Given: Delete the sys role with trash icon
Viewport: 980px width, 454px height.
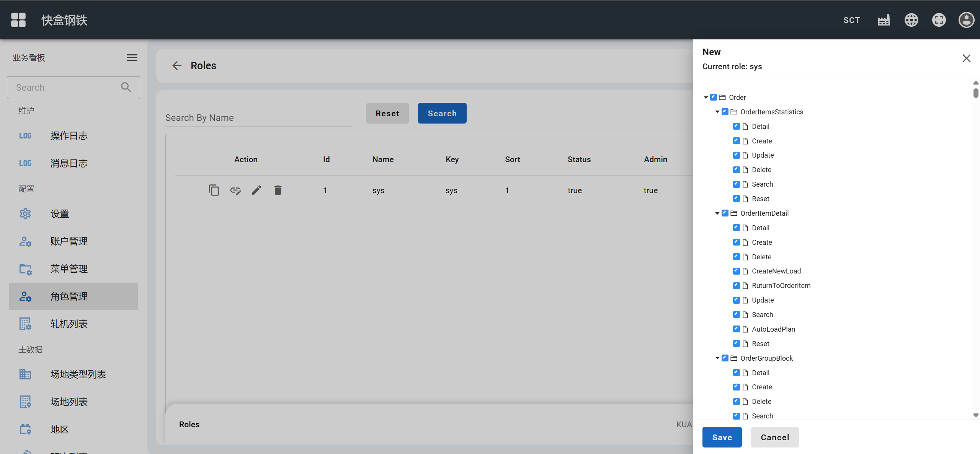Looking at the screenshot, I should click(278, 190).
